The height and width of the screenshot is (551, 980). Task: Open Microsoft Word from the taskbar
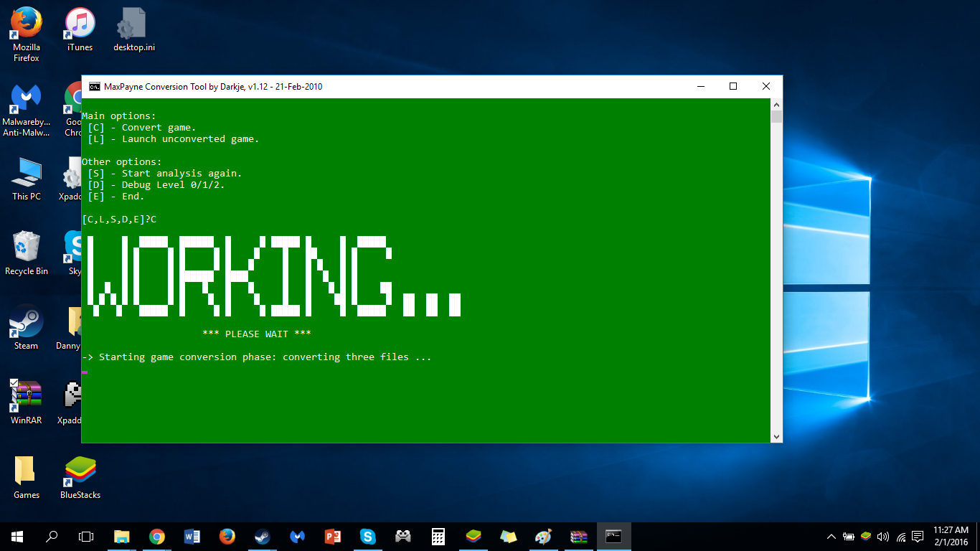pyautogui.click(x=192, y=537)
